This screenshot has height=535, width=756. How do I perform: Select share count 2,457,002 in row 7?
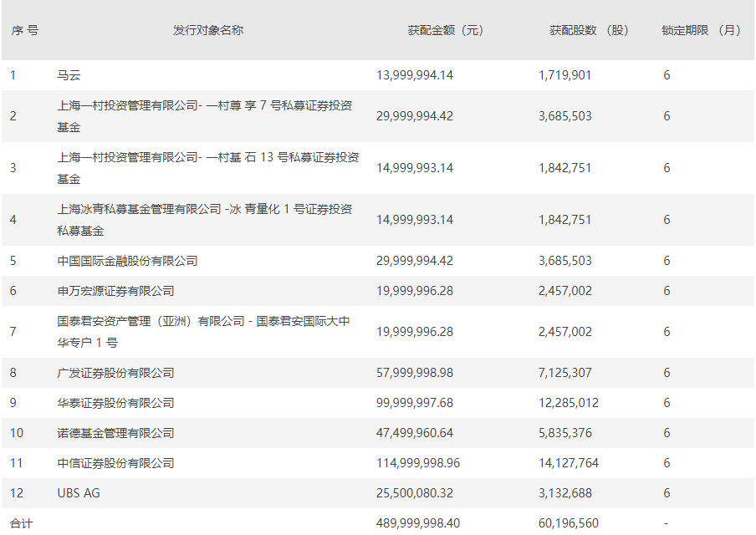click(565, 332)
